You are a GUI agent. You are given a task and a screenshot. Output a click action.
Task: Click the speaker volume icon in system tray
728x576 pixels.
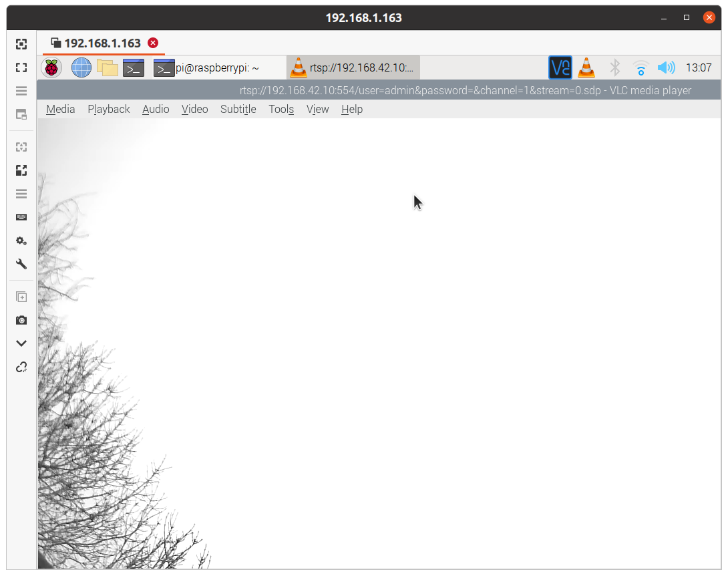coord(666,67)
